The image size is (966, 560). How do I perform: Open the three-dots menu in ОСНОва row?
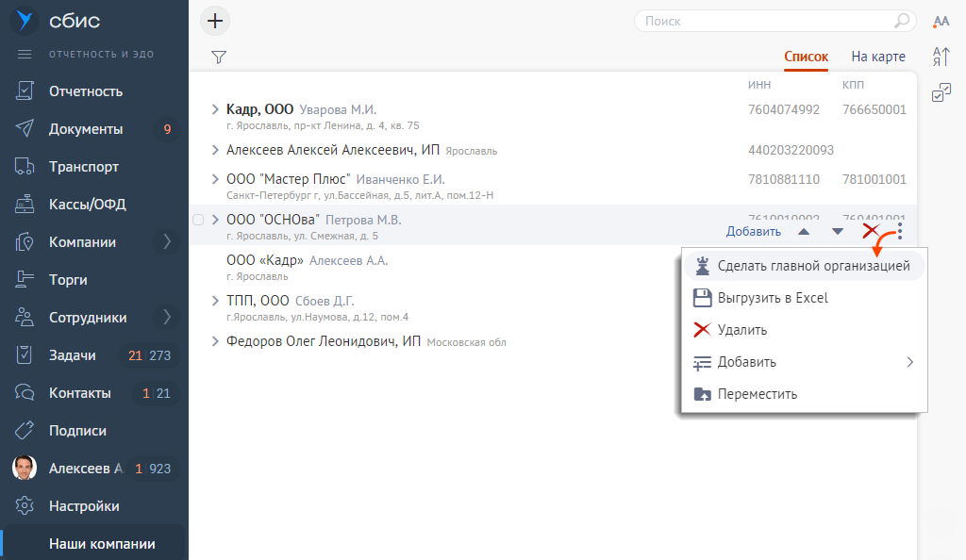(x=900, y=231)
